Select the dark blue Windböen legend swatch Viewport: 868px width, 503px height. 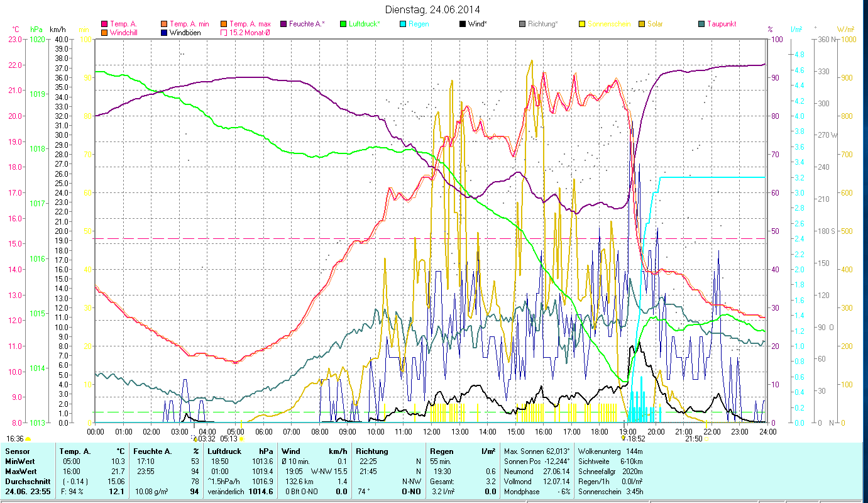pyautogui.click(x=165, y=32)
